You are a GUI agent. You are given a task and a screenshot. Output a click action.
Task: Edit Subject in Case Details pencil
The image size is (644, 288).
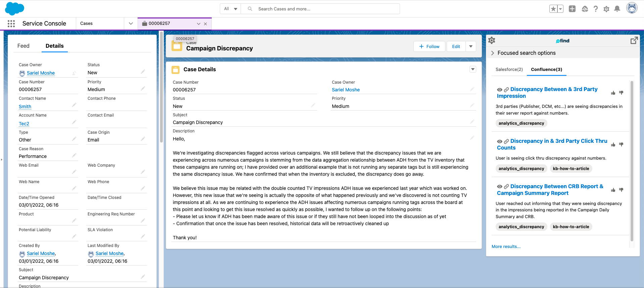pyautogui.click(x=472, y=121)
